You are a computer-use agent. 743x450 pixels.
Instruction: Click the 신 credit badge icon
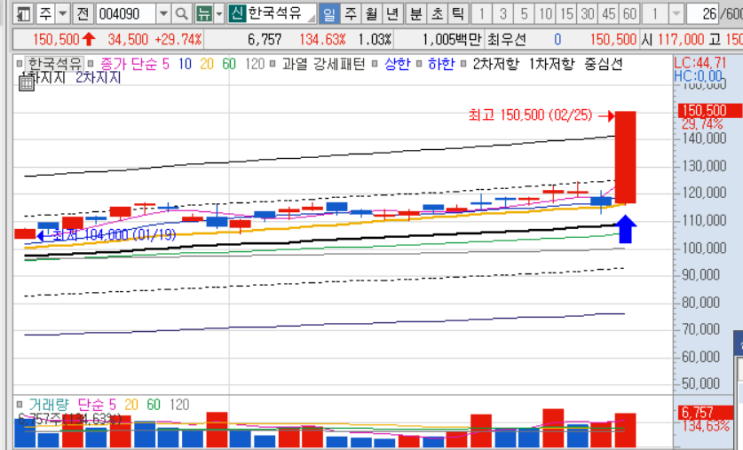tap(236, 13)
